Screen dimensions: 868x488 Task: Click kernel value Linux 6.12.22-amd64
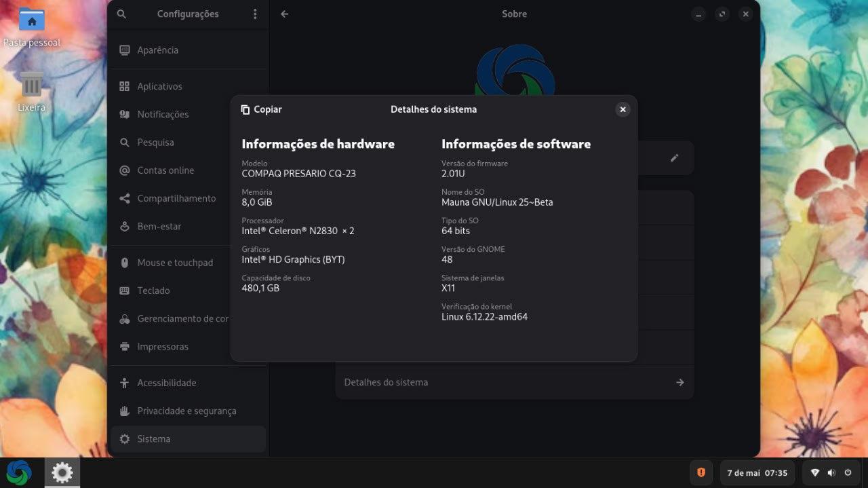click(x=484, y=316)
